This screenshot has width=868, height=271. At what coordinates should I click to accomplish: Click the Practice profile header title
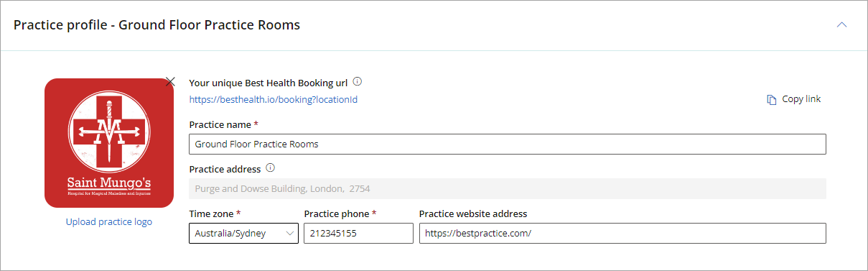157,24
